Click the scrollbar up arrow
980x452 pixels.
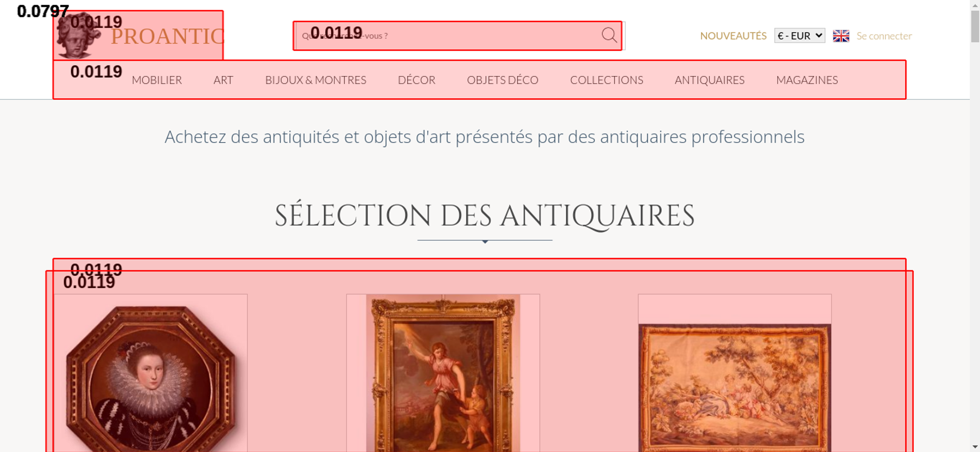click(x=975, y=5)
